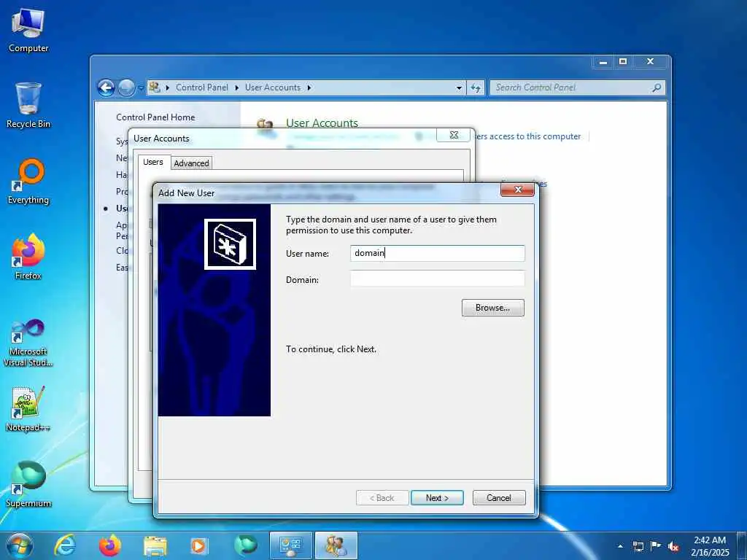
Task: Open Firefox from the taskbar
Action: coord(109,545)
